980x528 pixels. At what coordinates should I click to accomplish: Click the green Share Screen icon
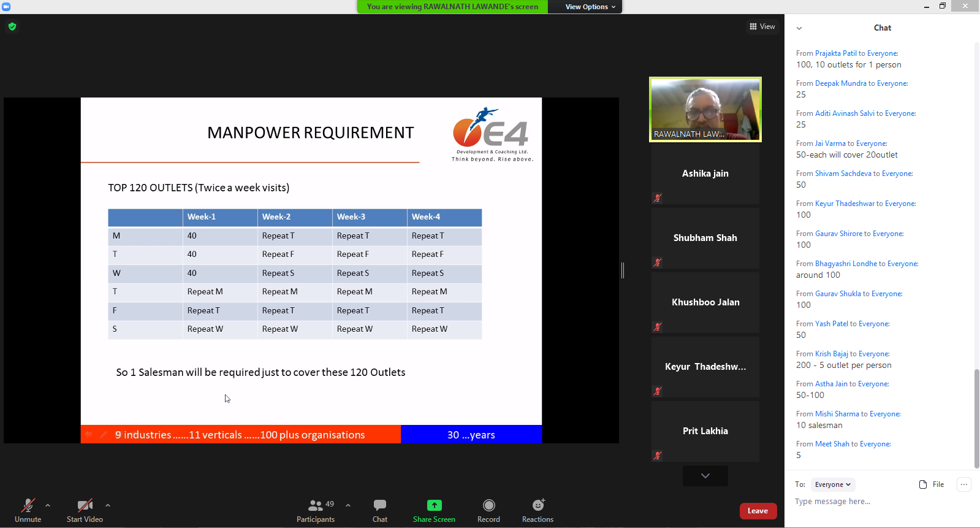tap(434, 505)
